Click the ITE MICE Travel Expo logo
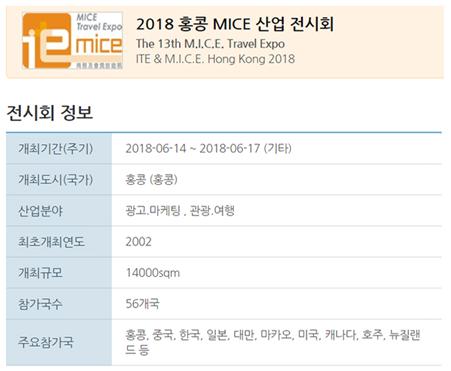This screenshot has width=451, height=371. (72, 41)
